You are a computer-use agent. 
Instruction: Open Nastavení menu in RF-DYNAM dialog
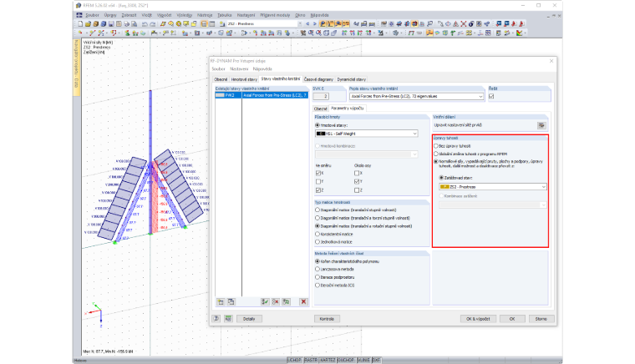[x=239, y=68]
